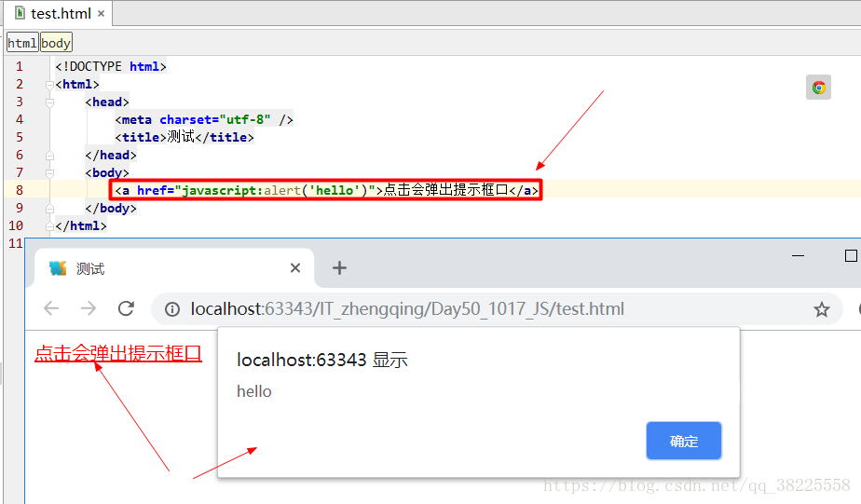The image size is (861, 504).
Task: Minimize the browser window
Action: (x=798, y=256)
